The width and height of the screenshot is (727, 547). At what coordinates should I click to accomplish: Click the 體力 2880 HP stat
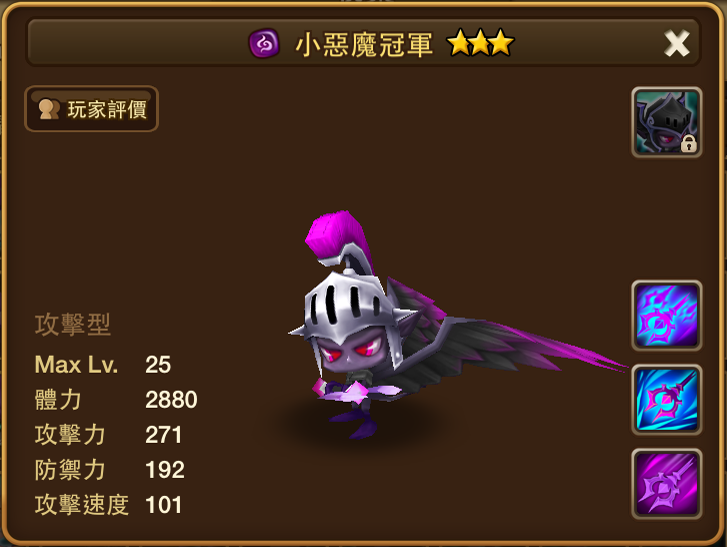point(116,400)
